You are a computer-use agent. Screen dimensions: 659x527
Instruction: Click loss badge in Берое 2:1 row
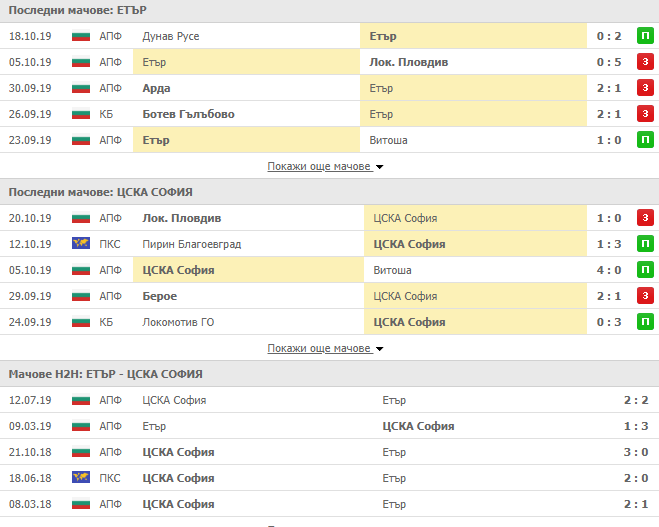645,296
